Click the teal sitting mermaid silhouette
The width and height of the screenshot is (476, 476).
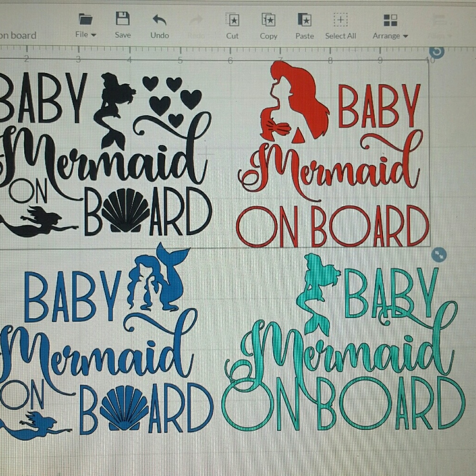[x=318, y=295]
